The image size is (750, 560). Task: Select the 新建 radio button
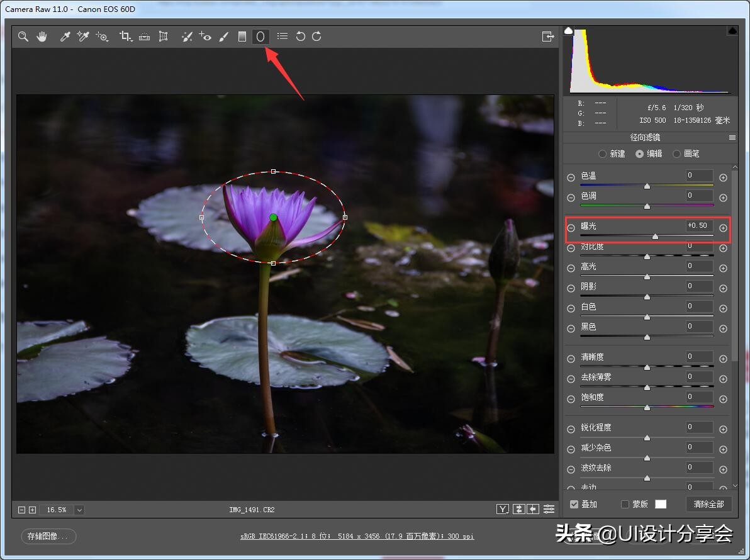pyautogui.click(x=603, y=154)
